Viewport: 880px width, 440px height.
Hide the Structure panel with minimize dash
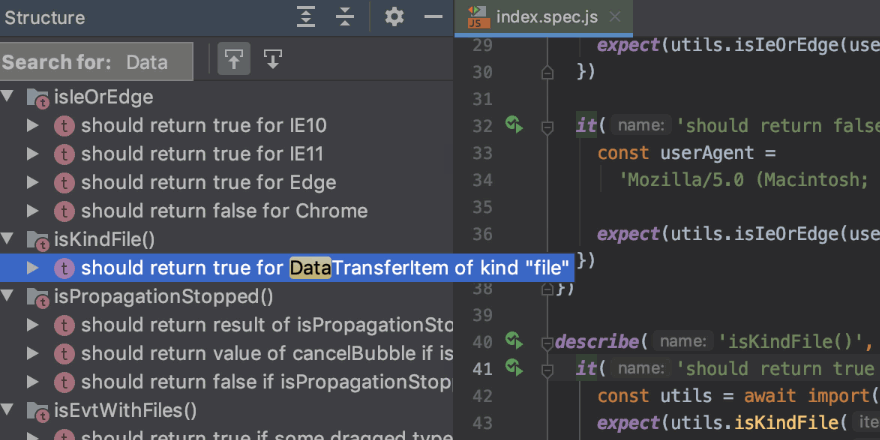[433, 17]
